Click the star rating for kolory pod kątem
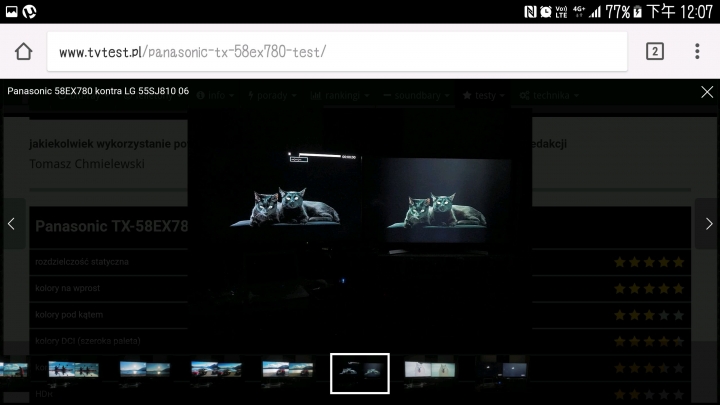Image resolution: width=720 pixels, height=405 pixels. click(x=649, y=315)
